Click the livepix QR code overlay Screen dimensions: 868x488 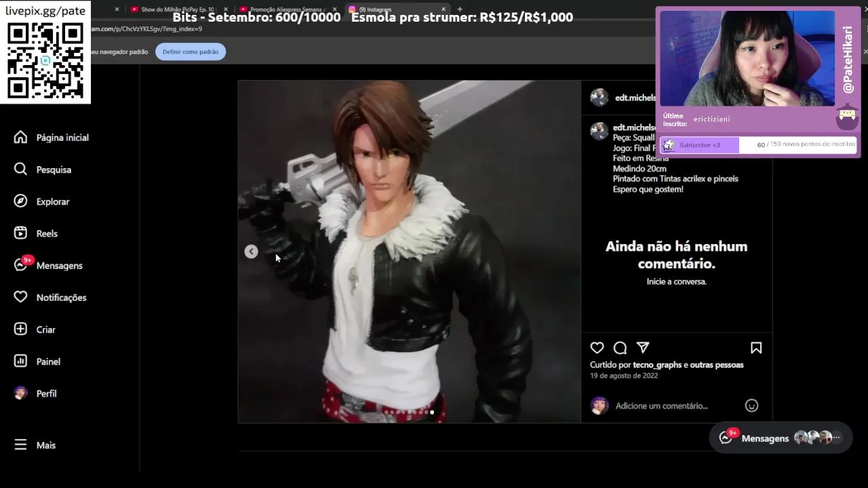coord(45,60)
